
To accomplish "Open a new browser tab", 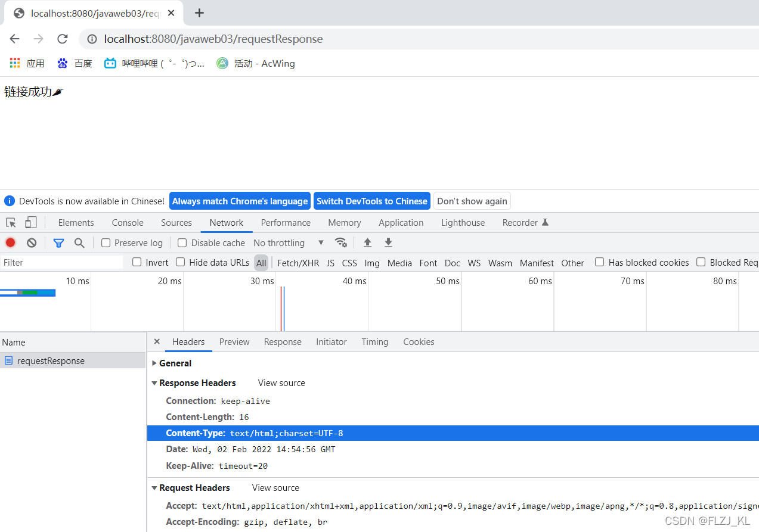I will (199, 13).
